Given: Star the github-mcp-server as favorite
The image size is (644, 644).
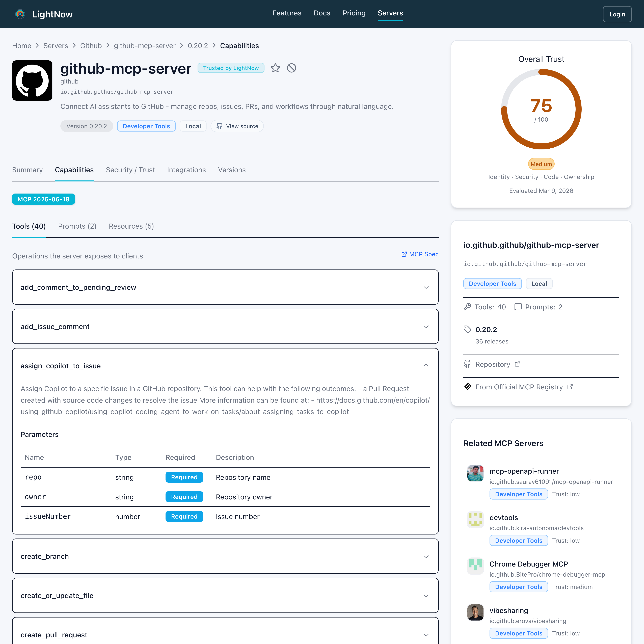Looking at the screenshot, I should click(x=275, y=68).
